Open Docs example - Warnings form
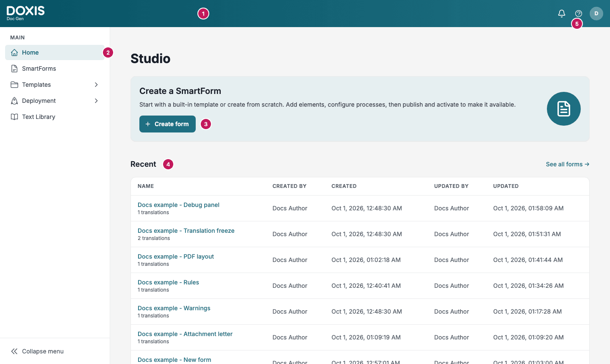610x364 pixels. [x=174, y=308]
